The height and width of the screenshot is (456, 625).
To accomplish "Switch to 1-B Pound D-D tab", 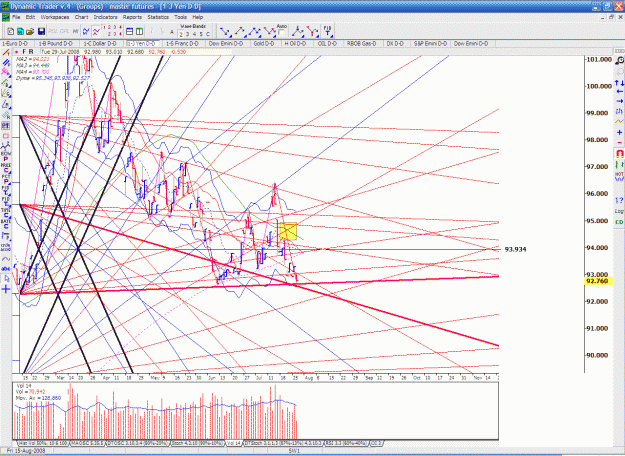I will 56,43.
